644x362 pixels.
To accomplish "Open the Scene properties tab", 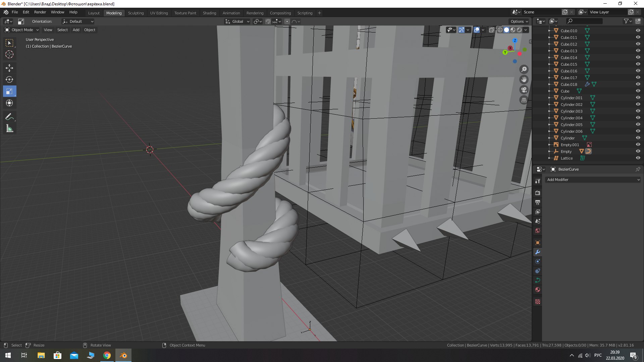I will (x=538, y=221).
